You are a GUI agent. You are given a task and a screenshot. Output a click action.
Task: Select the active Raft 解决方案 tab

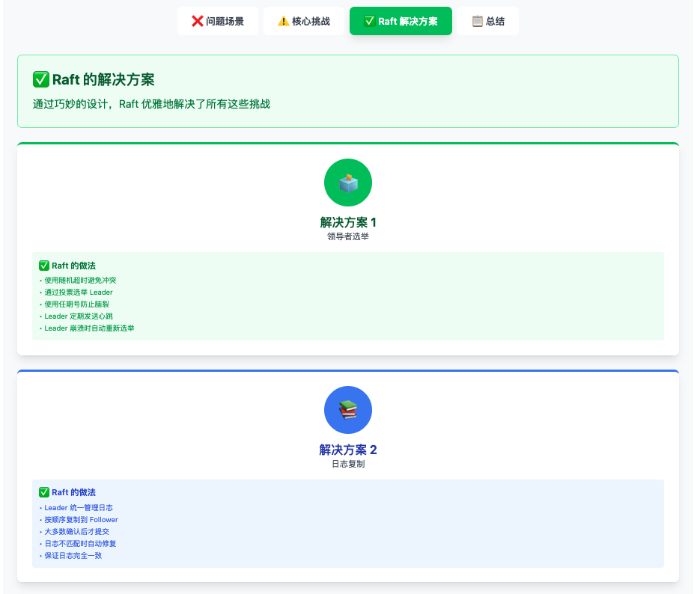pyautogui.click(x=401, y=21)
